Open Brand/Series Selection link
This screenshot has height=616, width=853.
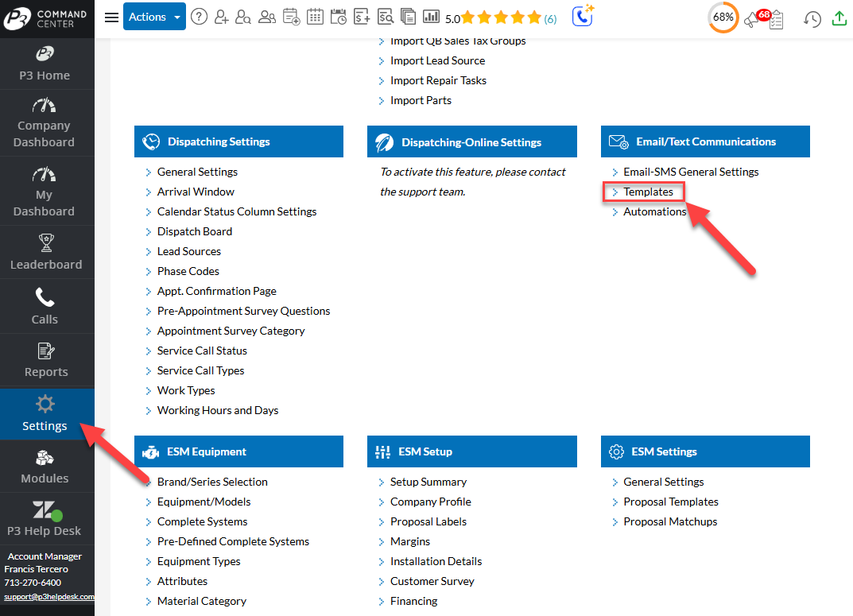pyautogui.click(x=212, y=482)
